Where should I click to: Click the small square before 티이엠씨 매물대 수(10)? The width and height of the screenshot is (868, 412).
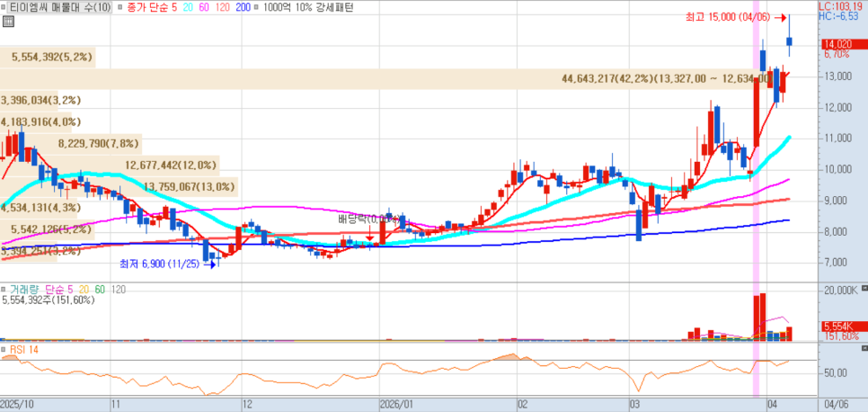pyautogui.click(x=5, y=8)
